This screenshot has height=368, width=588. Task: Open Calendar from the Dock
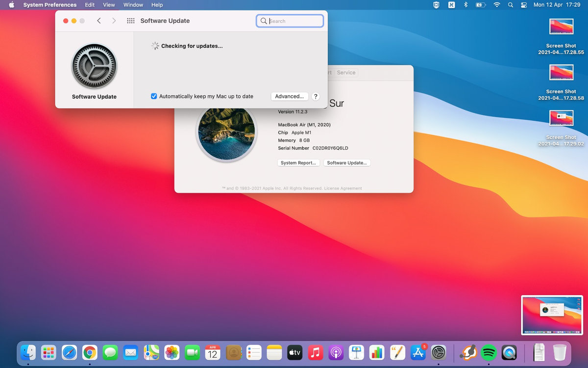tap(213, 352)
